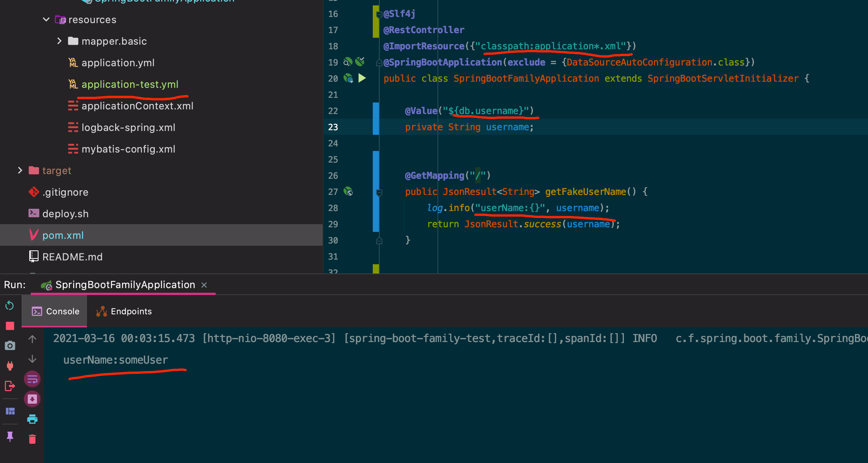Expand the mapper.basic folder
This screenshot has width=868, height=463.
pyautogui.click(x=59, y=41)
